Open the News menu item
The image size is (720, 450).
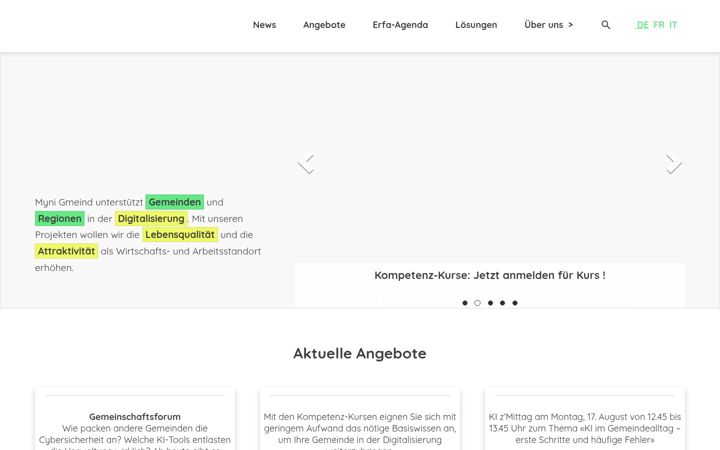(264, 25)
